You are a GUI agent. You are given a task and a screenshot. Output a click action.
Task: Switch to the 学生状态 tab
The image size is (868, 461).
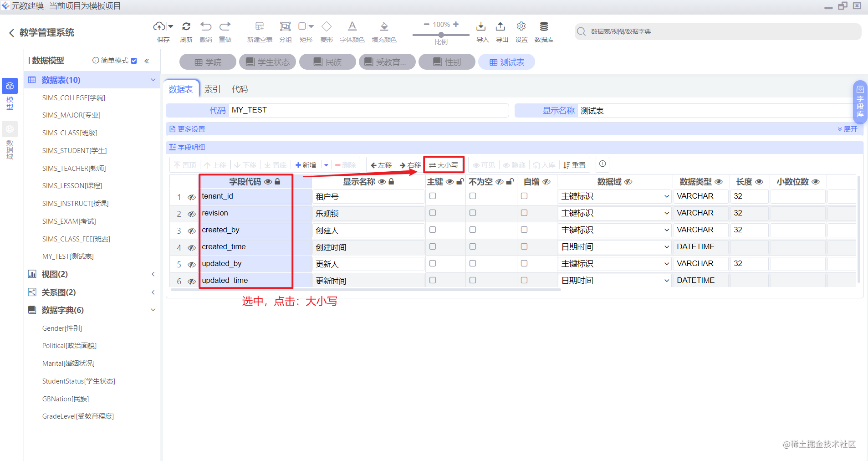click(267, 62)
